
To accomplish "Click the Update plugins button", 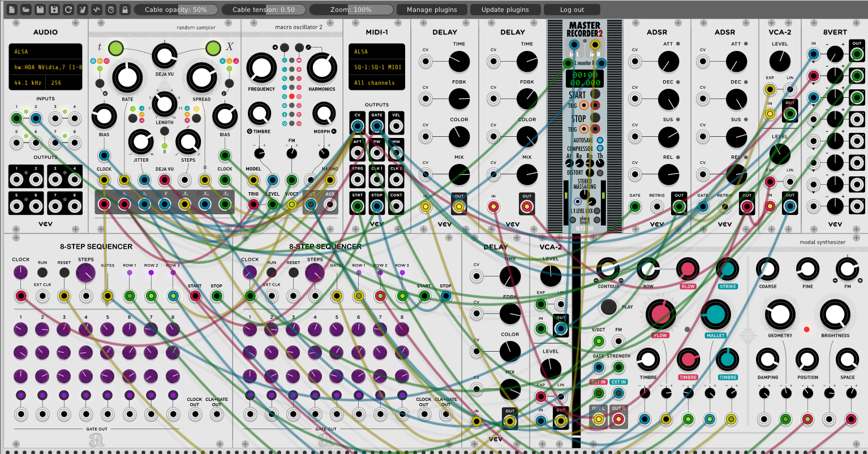I will point(505,10).
